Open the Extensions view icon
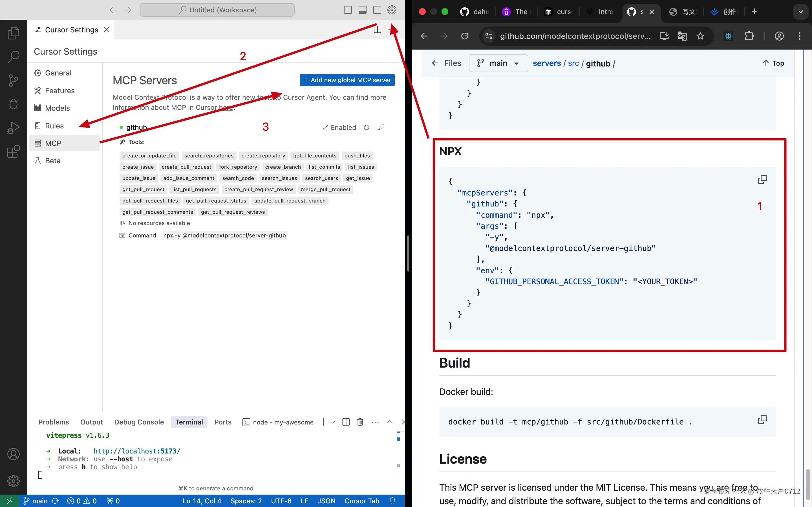The height and width of the screenshot is (507, 812). pyautogui.click(x=13, y=152)
